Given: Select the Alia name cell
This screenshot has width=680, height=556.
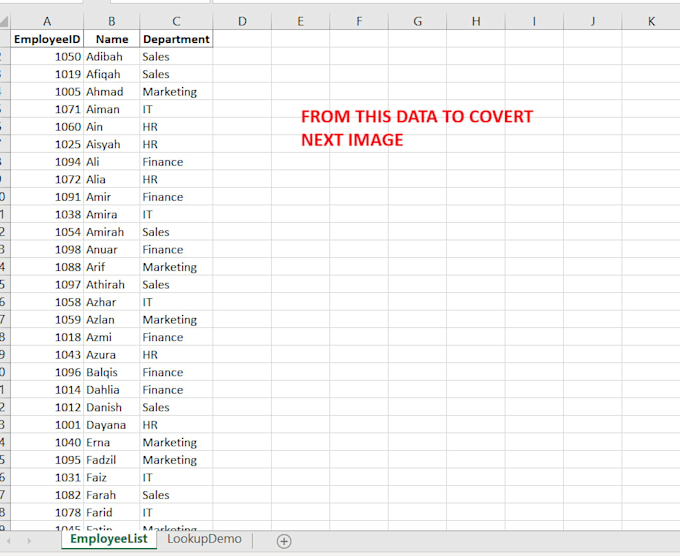Looking at the screenshot, I should tap(111, 179).
